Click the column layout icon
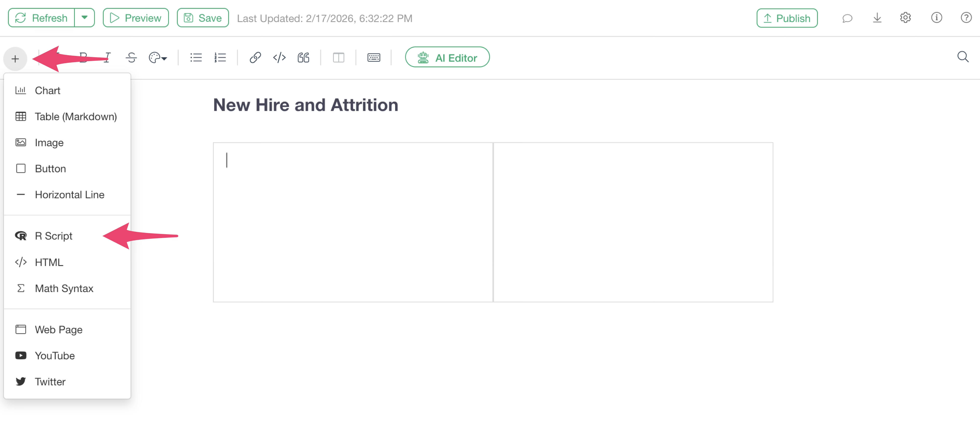The width and height of the screenshot is (980, 427). 338,57
